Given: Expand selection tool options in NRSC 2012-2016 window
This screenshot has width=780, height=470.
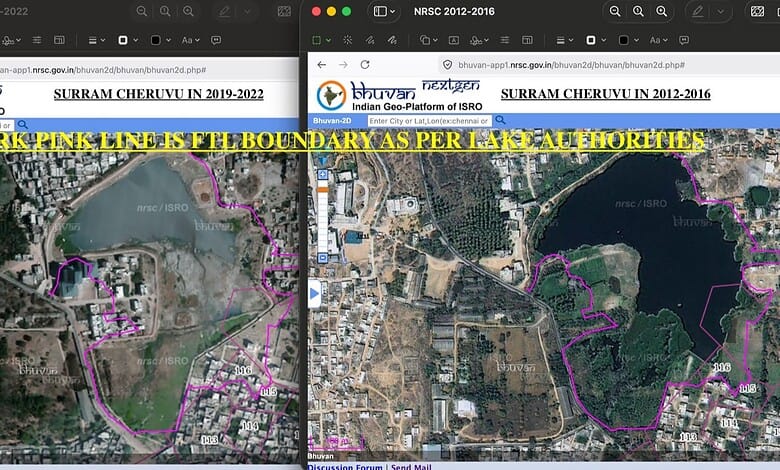Looking at the screenshot, I should [x=328, y=40].
